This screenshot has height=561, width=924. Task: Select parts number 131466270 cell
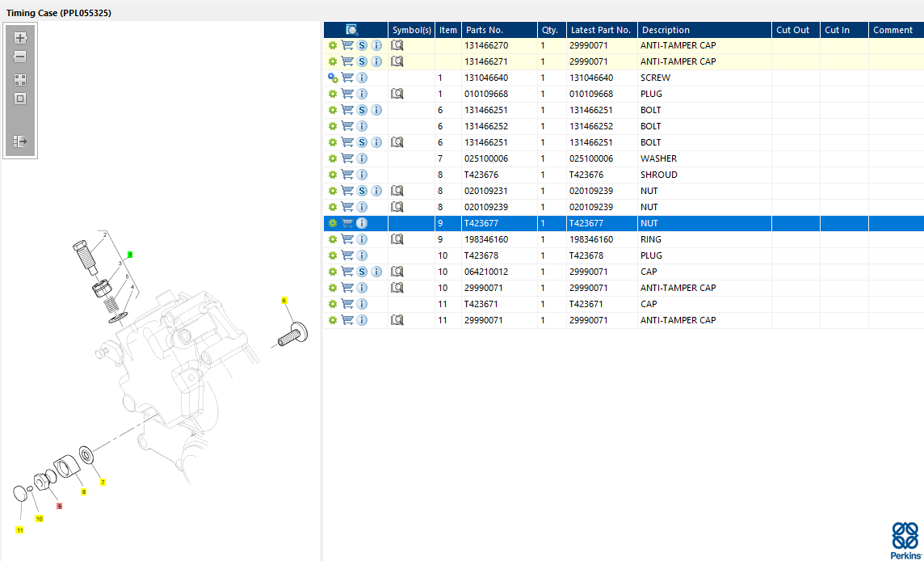point(500,45)
